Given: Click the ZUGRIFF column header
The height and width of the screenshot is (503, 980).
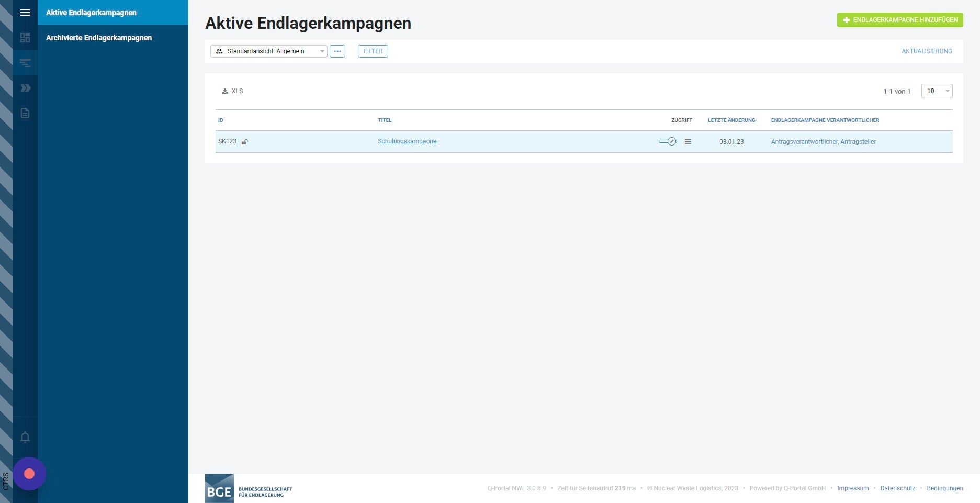Looking at the screenshot, I should pos(682,120).
